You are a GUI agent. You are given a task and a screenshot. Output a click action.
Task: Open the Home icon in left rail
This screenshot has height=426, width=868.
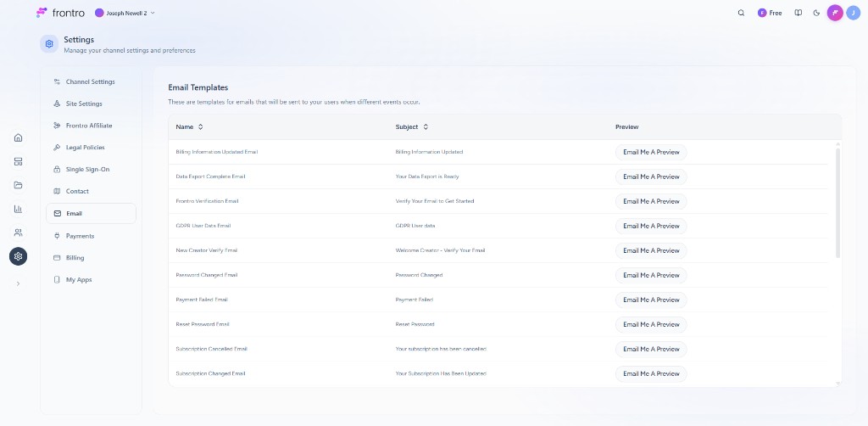[18, 137]
